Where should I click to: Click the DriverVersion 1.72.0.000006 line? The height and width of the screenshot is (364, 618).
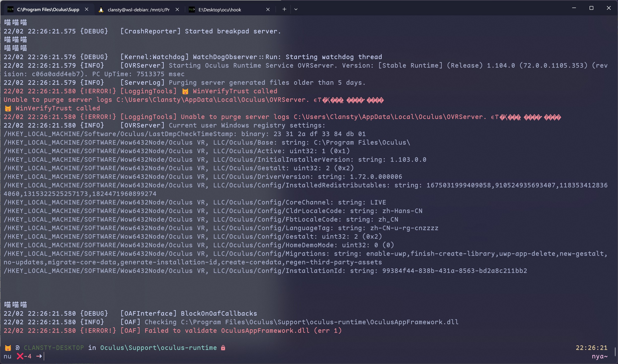[x=203, y=177]
